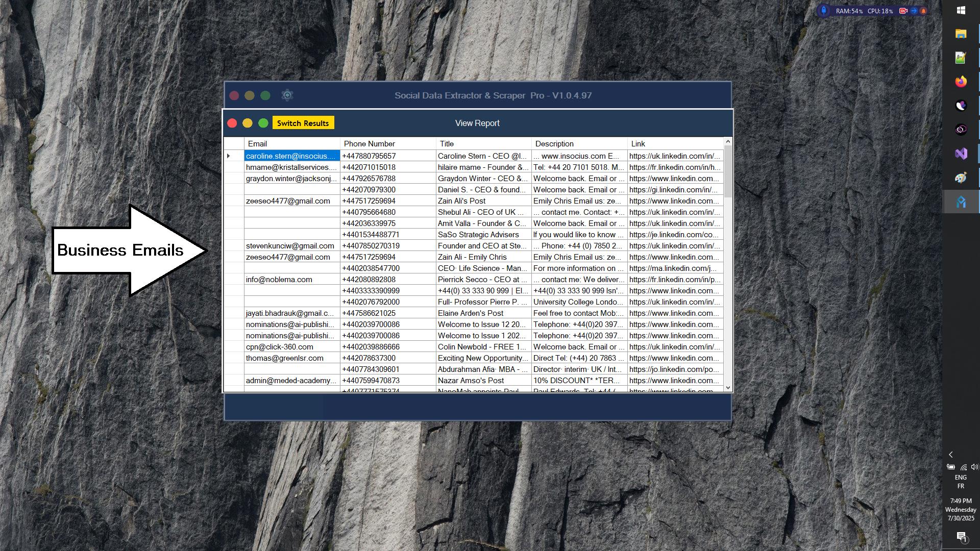Open settings gear in Social Data Extractor title bar
Viewport: 980px width, 551px height.
click(287, 95)
